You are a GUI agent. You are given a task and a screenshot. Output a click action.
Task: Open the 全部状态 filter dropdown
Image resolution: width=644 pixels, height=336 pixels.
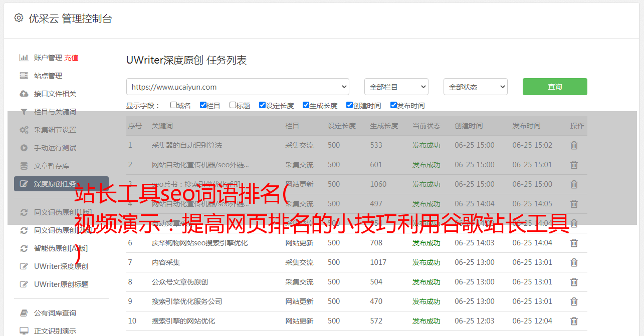pos(475,87)
